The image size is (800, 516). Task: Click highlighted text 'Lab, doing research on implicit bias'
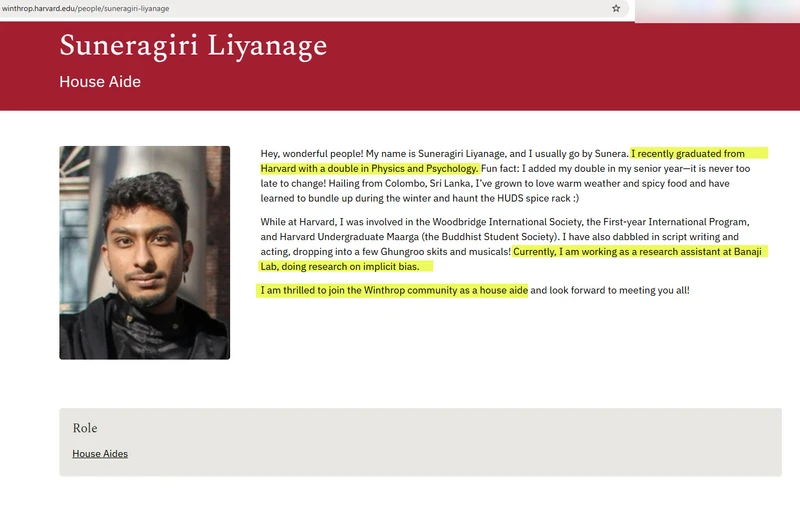[x=340, y=266]
